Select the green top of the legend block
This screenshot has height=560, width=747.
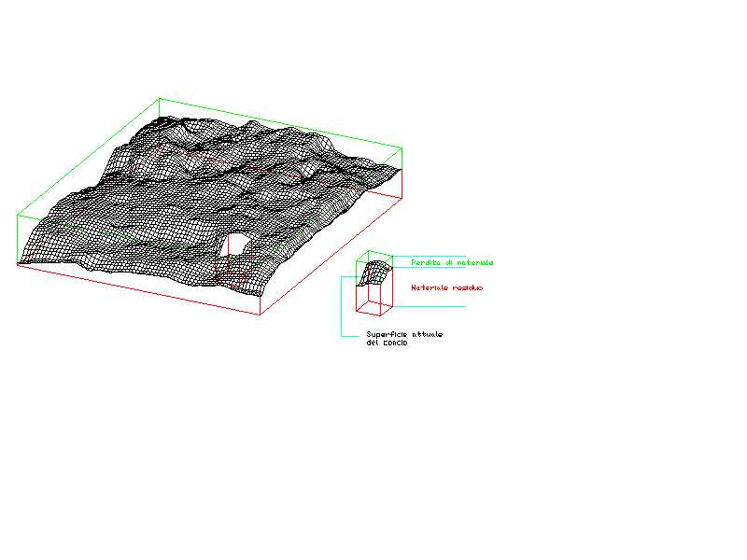click(x=377, y=254)
